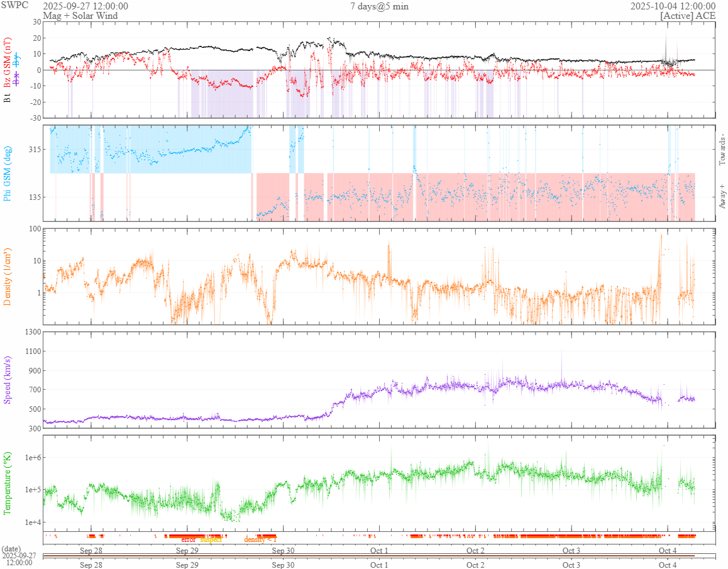Click the 'Towards -' sector label
728x569 pixels.
pos(722,150)
